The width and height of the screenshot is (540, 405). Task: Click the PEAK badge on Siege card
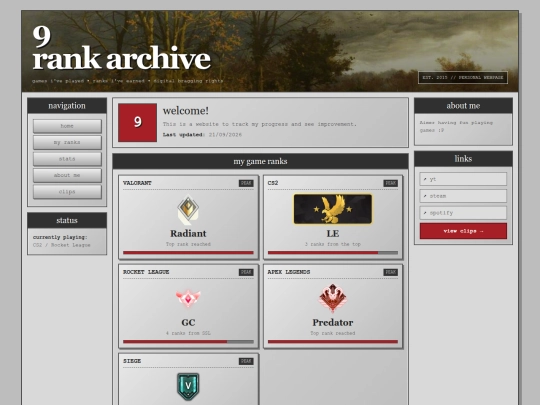tap(246, 361)
